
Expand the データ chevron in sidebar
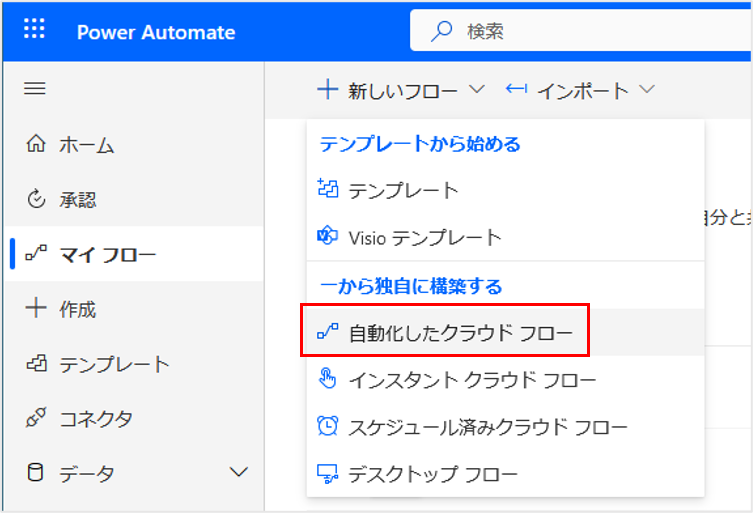click(238, 472)
